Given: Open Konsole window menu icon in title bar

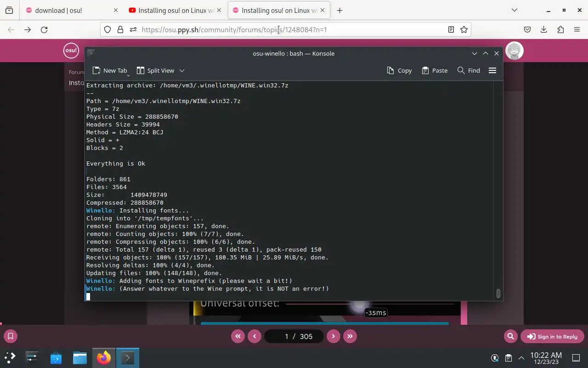Looking at the screenshot, I should 91,53.
